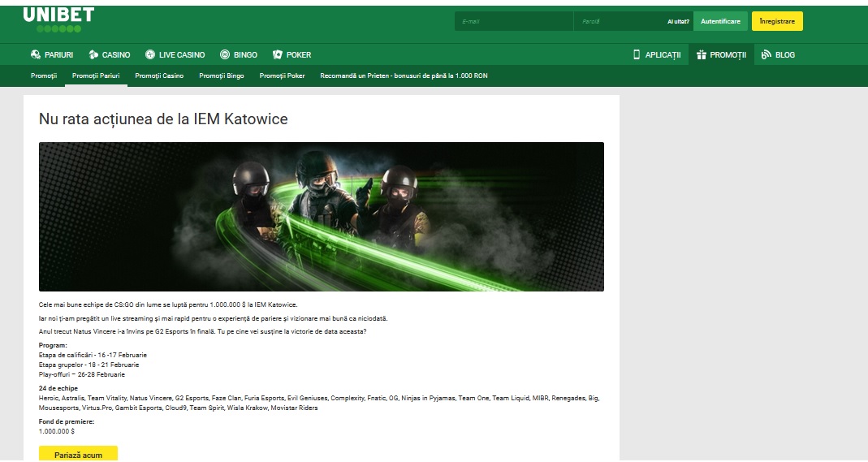
Task: Select the Promoții Poker tab
Action: [283, 76]
